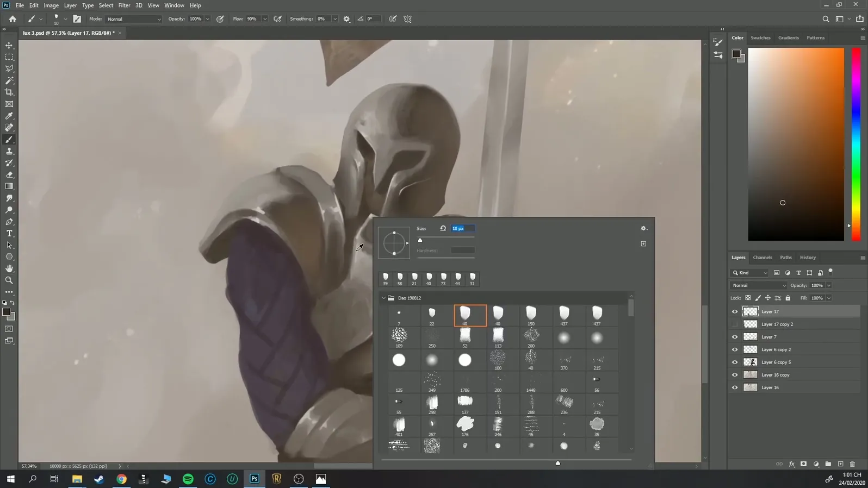Select the Eraser tool
Viewport: 868px width, 488px height.
point(9,175)
